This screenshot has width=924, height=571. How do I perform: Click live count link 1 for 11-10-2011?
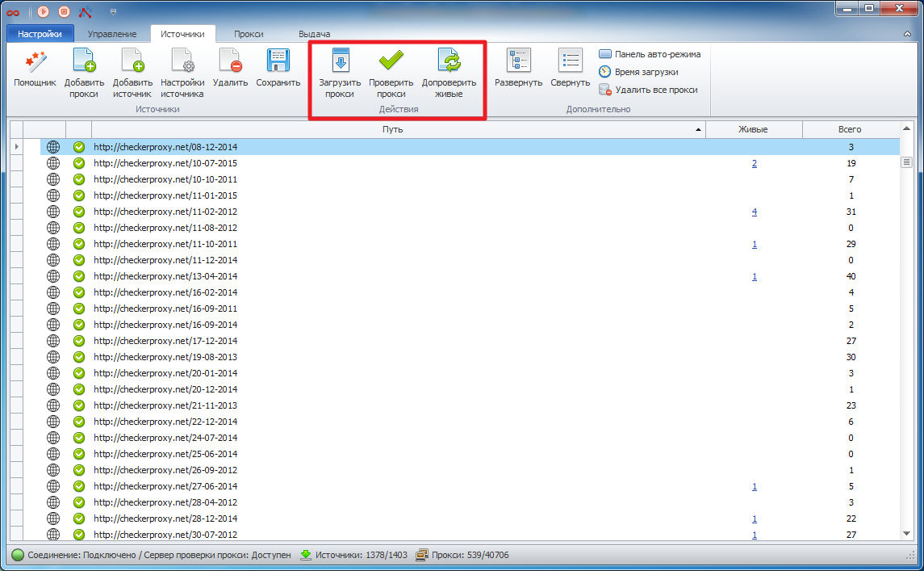(755, 244)
